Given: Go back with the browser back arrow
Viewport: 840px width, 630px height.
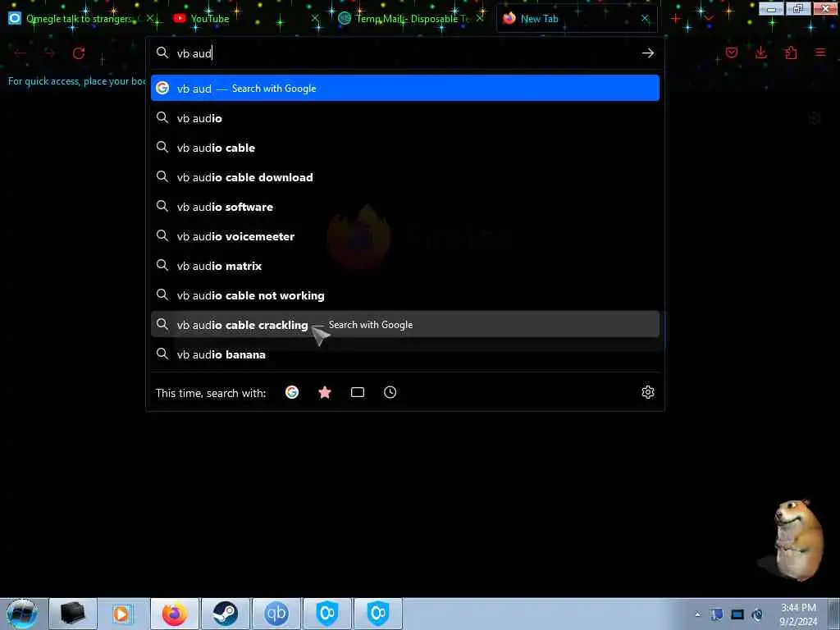Looking at the screenshot, I should (20, 53).
